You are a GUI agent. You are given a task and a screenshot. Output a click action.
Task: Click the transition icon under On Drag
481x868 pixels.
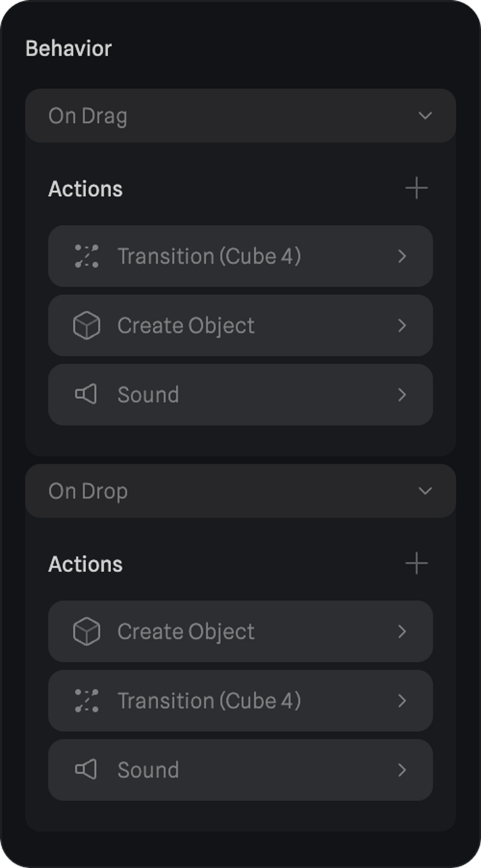[x=87, y=256]
